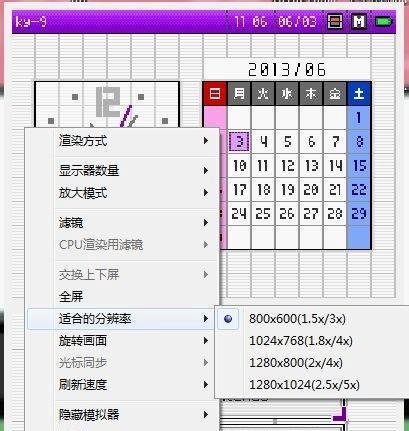409x431 pixels.
Task: Click the chest icon in purple header
Action: click(335, 22)
